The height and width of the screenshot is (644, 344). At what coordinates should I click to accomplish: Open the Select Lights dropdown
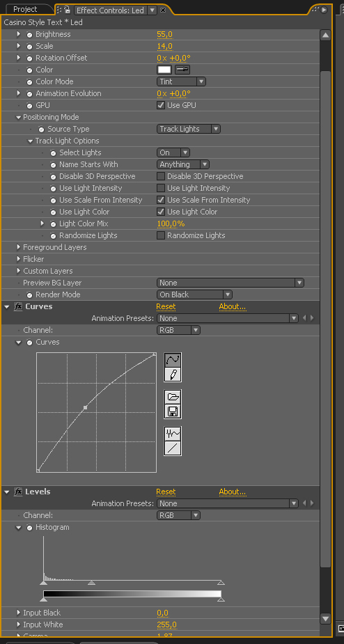click(173, 152)
